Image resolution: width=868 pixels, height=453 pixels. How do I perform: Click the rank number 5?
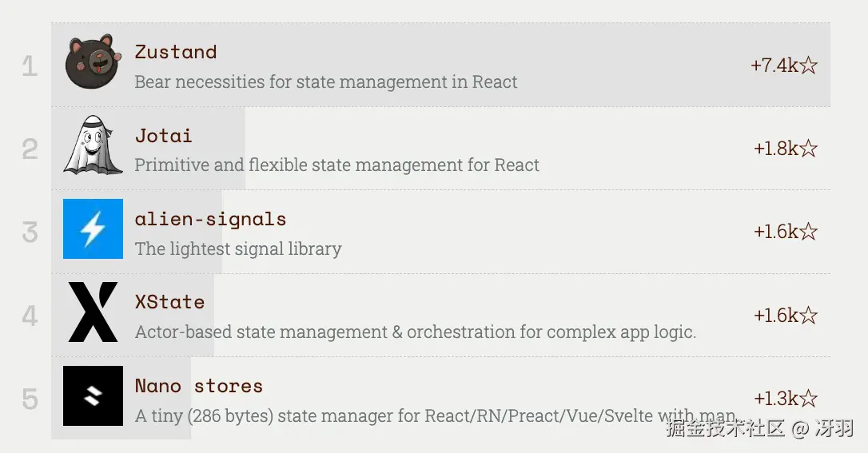pyautogui.click(x=30, y=399)
